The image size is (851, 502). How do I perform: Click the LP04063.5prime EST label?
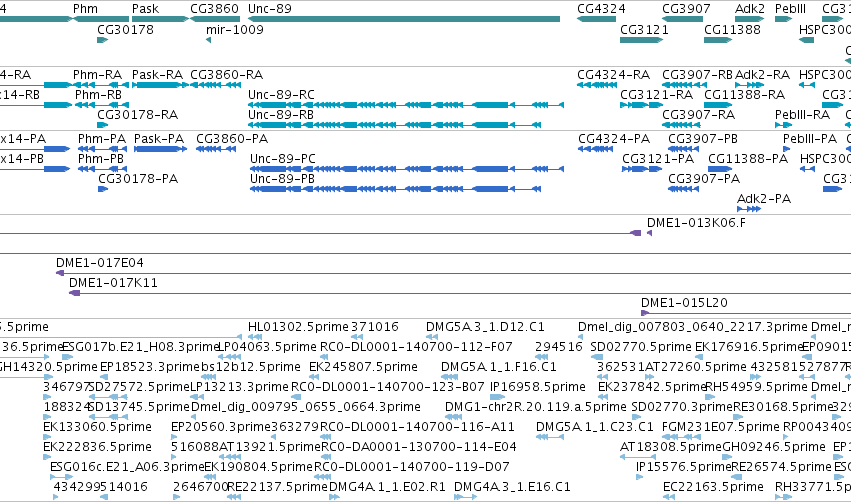click(267, 346)
